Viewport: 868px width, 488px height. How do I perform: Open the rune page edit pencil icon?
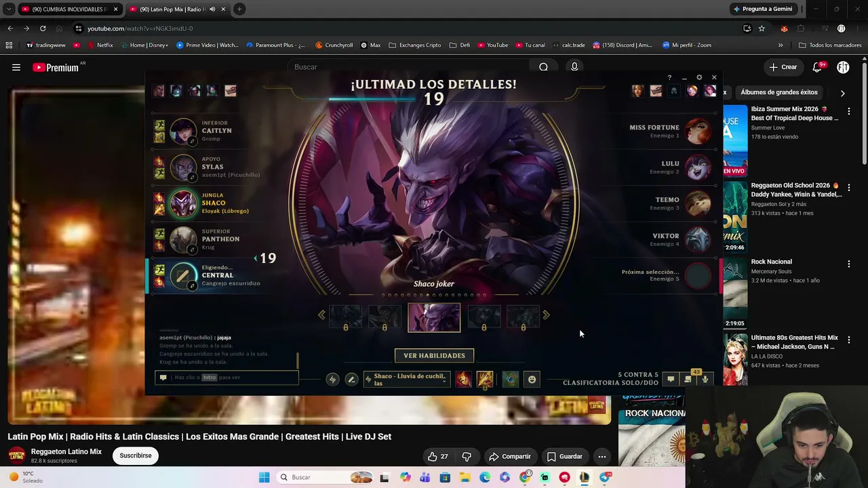(351, 380)
